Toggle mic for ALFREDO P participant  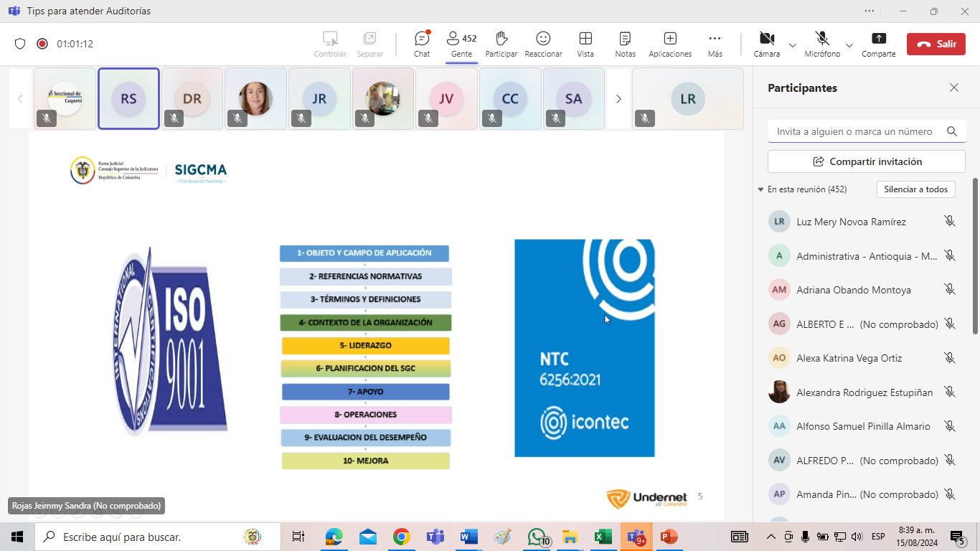tap(950, 461)
